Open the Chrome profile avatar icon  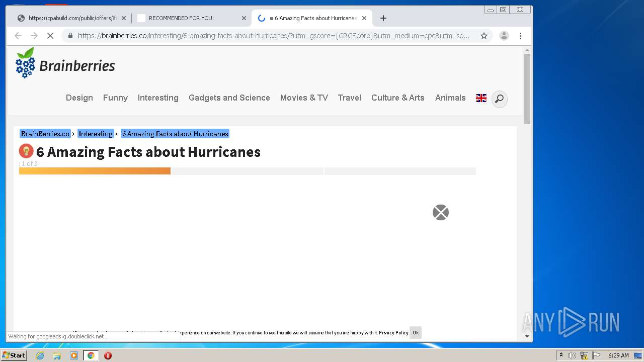click(x=504, y=36)
